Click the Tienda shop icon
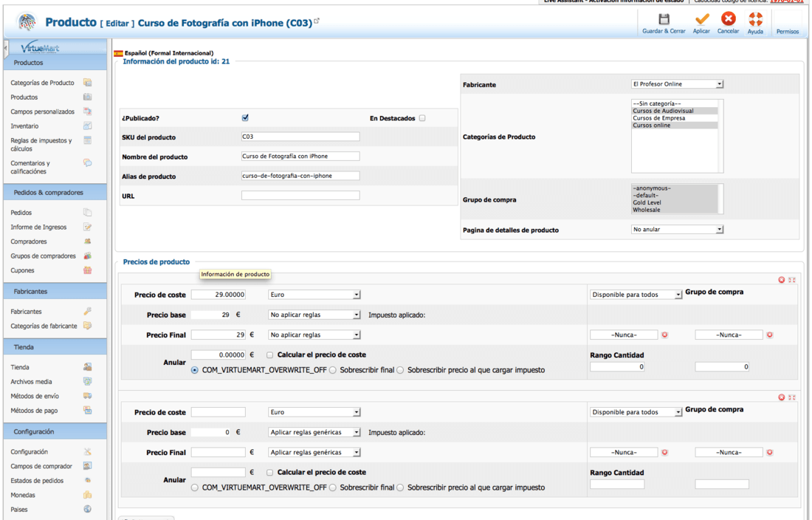Screen dimensions: 812x520 click(88, 367)
